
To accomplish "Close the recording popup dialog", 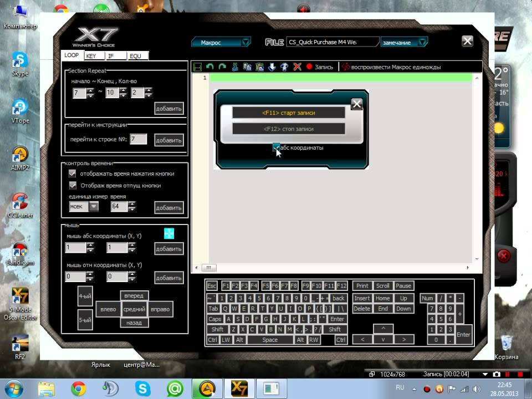I will point(356,104).
